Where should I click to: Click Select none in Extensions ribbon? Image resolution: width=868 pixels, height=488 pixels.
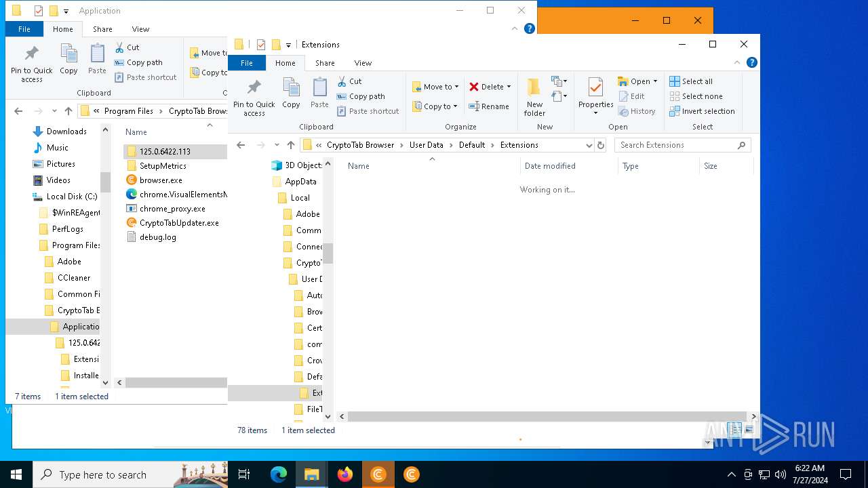[x=696, y=96]
